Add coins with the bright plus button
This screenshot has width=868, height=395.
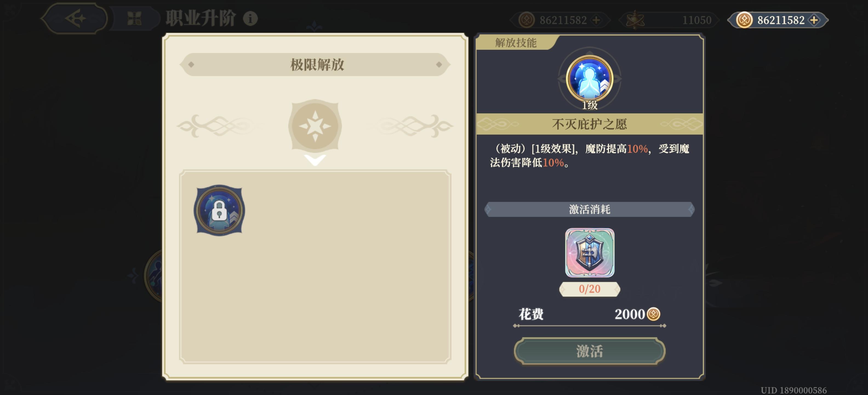click(814, 20)
